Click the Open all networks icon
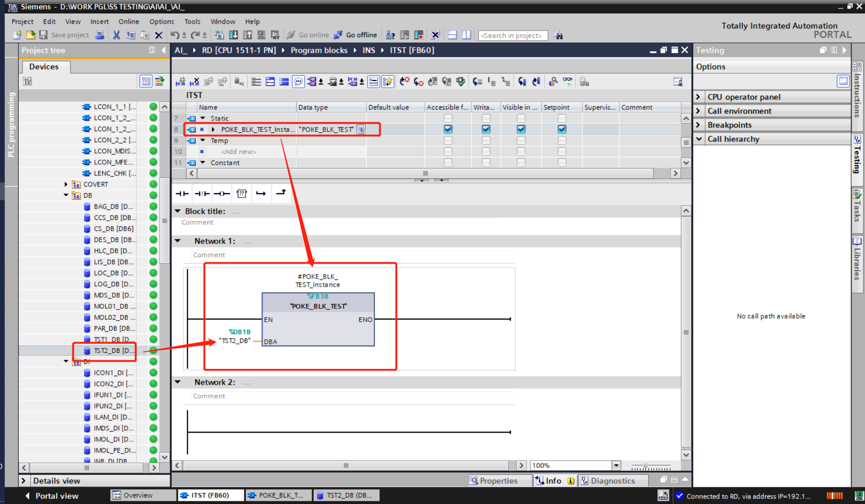 pos(270,82)
